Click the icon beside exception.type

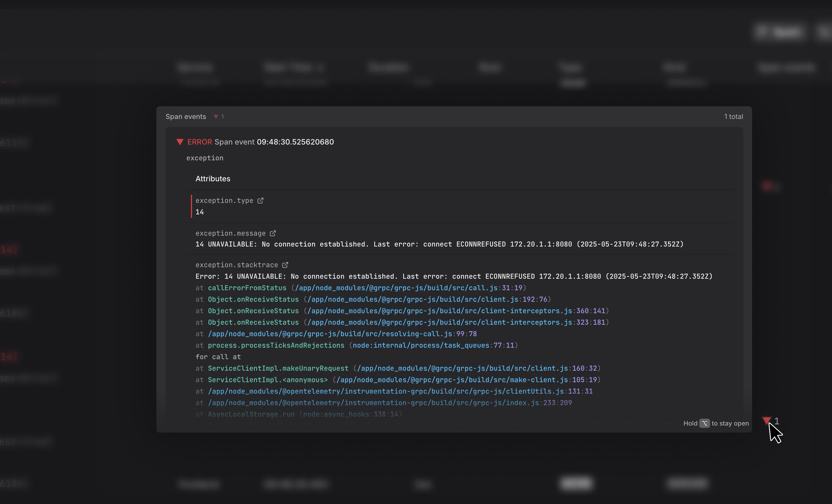click(x=260, y=201)
